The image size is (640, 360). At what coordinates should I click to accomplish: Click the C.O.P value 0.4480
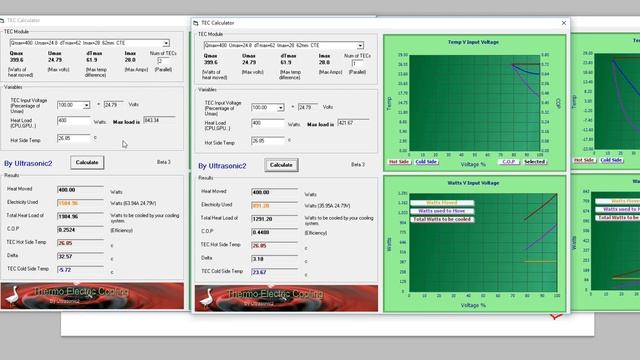coord(274,232)
